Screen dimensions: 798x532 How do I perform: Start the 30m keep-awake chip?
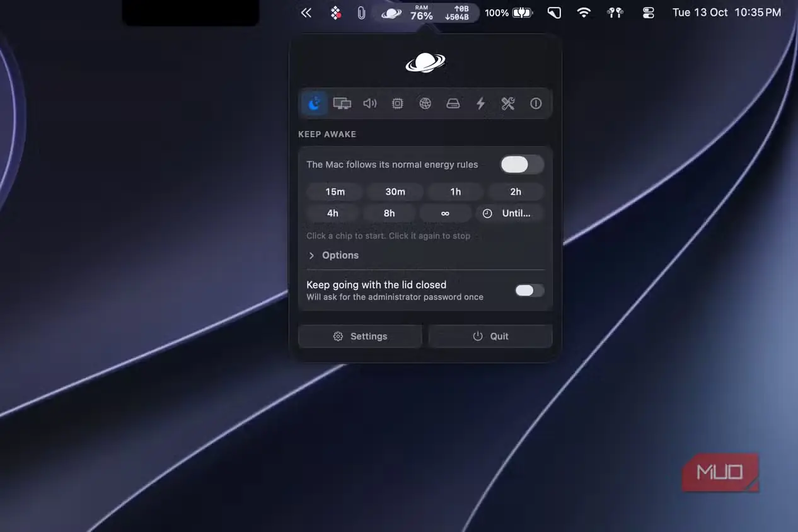[395, 192]
